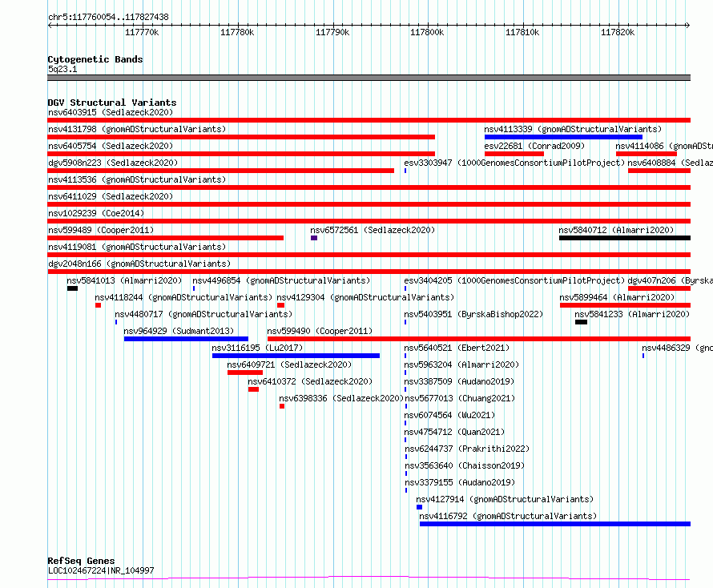Click nsv6244737 (Prakrithi2022) label
The image size is (713, 588).
(467, 449)
